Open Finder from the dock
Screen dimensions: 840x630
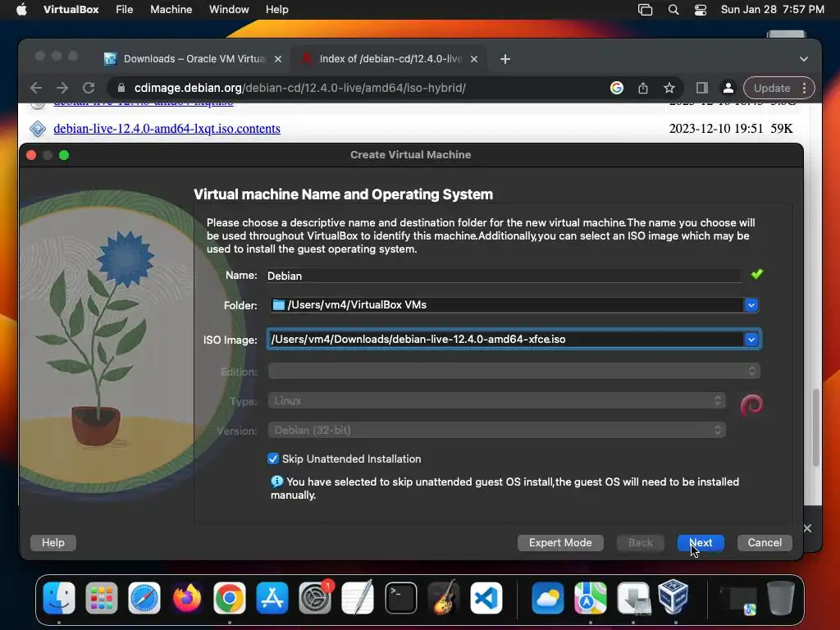coord(59,597)
